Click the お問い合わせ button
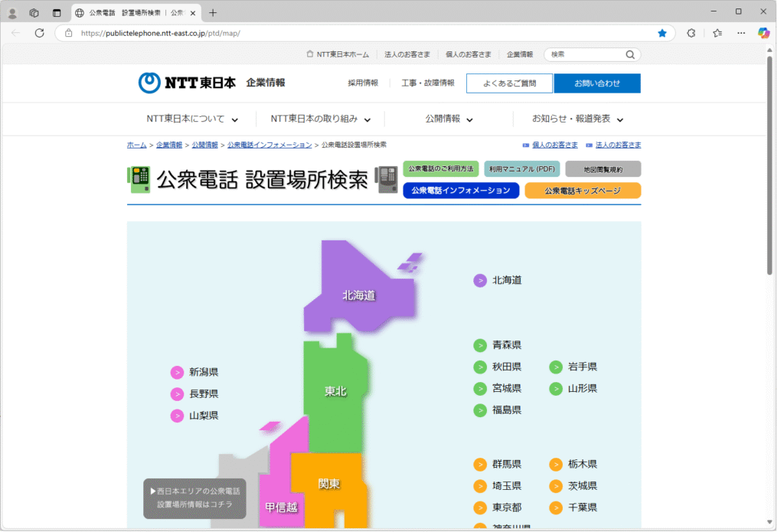Image resolution: width=784 pixels, height=532 pixels. (597, 83)
